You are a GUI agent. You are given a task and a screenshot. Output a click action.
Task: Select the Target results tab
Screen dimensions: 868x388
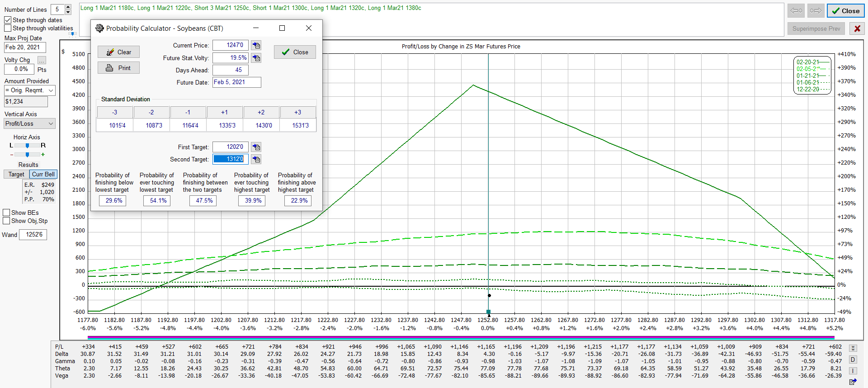(16, 174)
